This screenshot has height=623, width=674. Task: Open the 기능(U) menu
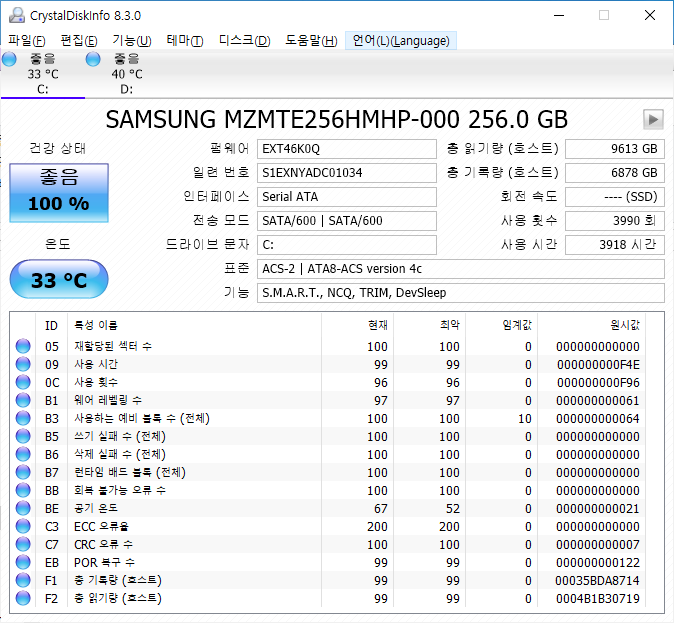tap(132, 41)
